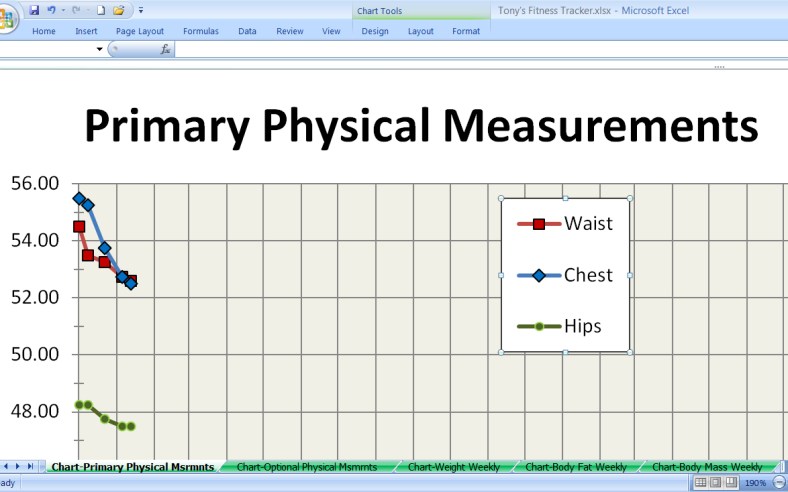788x492 pixels.
Task: Open the View ribbon tab
Action: 331,31
